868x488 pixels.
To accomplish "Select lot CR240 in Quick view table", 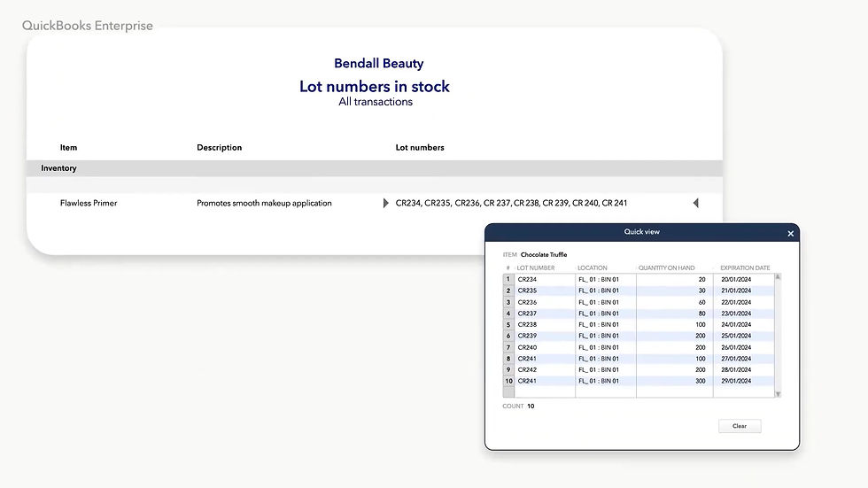I will (x=527, y=347).
